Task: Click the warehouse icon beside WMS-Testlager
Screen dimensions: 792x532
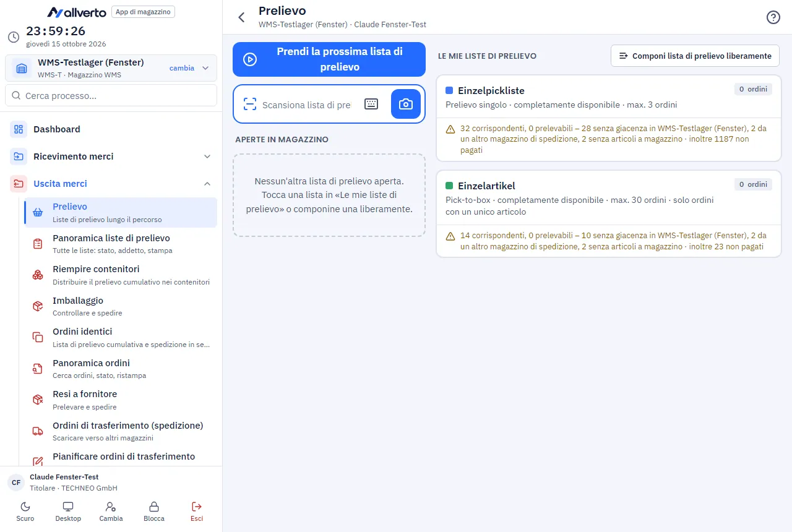Action: (22, 68)
